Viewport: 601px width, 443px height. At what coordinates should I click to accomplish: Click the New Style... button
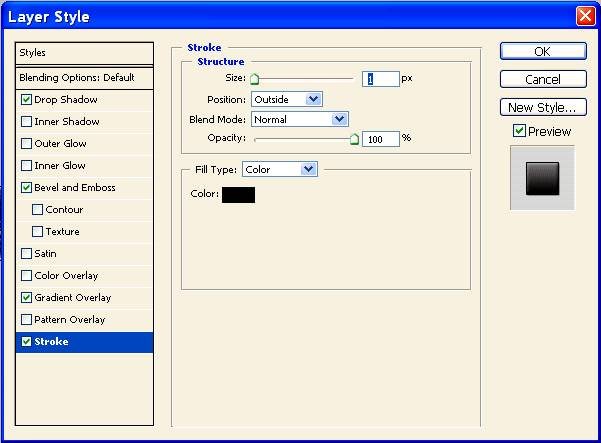[542, 107]
